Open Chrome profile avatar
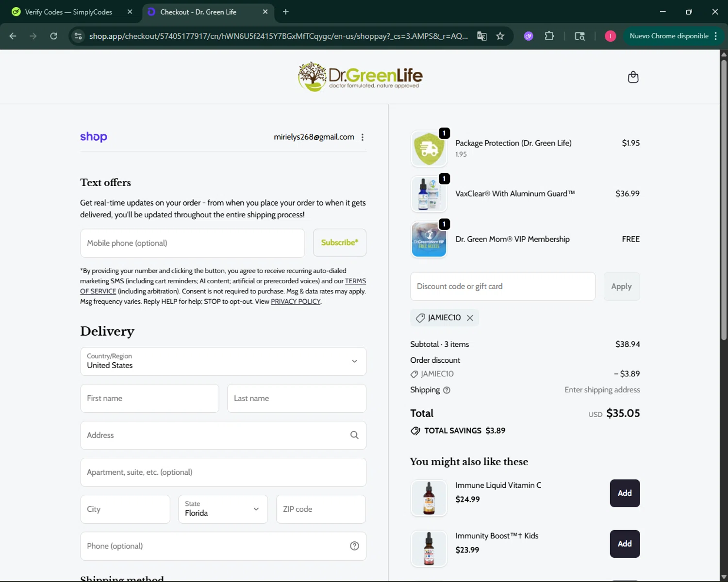728x582 pixels. 610,36
